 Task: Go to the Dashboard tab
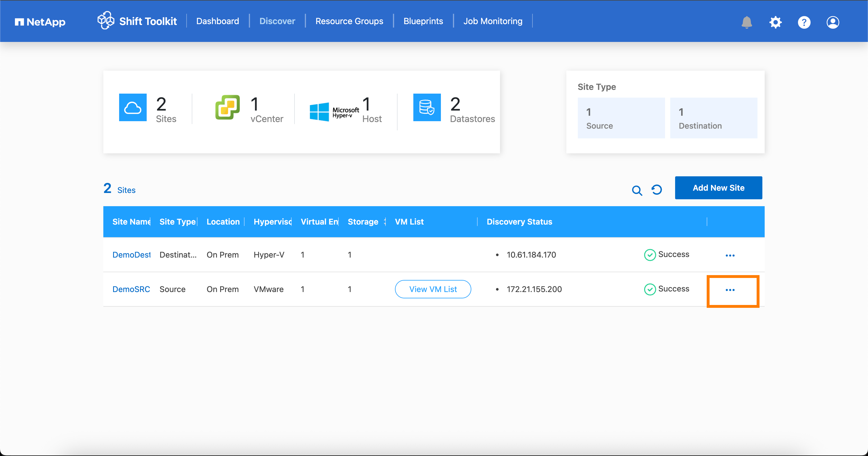pyautogui.click(x=218, y=21)
